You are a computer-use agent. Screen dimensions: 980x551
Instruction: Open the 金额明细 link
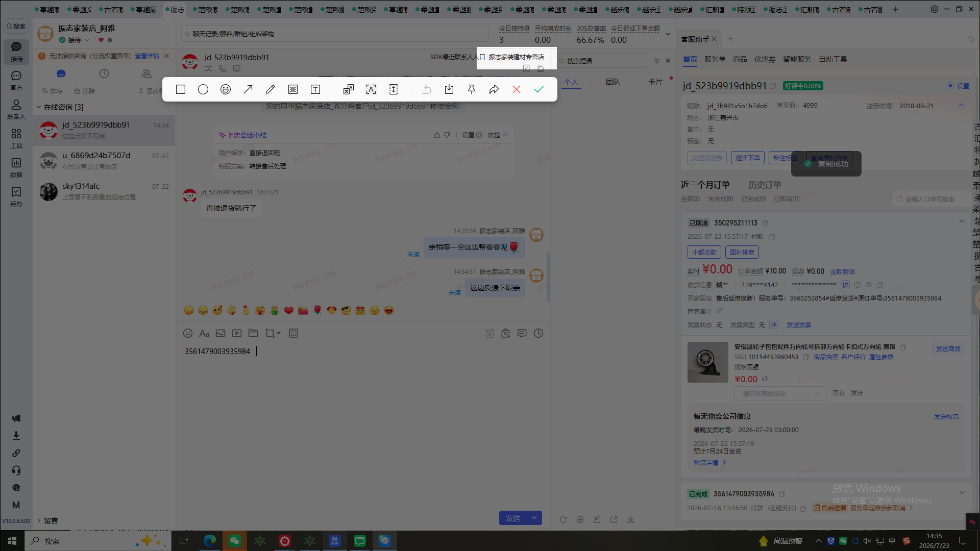tap(842, 272)
